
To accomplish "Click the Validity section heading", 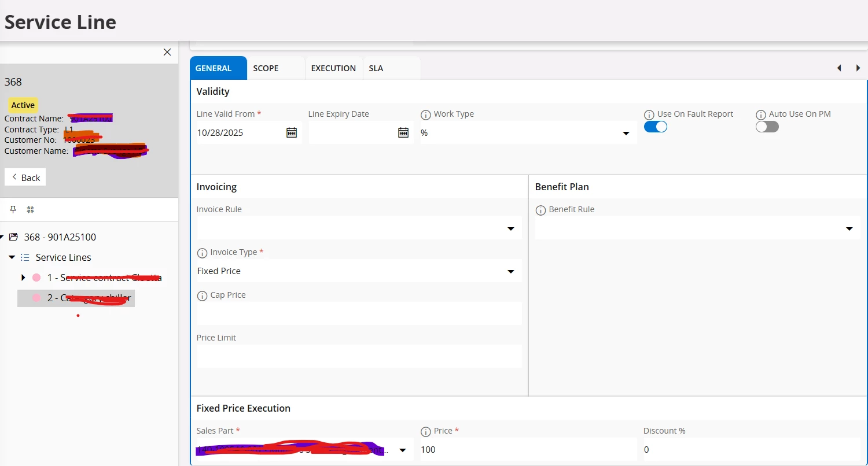I will [x=213, y=91].
